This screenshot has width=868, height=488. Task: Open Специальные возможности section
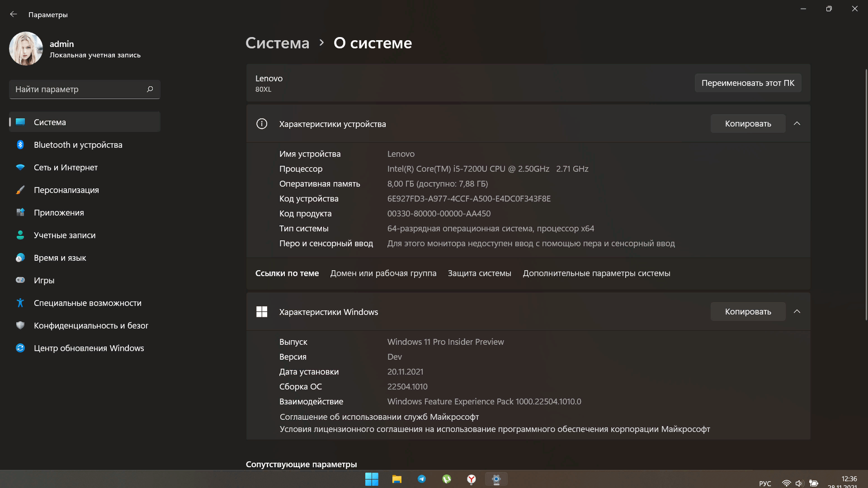click(x=85, y=303)
